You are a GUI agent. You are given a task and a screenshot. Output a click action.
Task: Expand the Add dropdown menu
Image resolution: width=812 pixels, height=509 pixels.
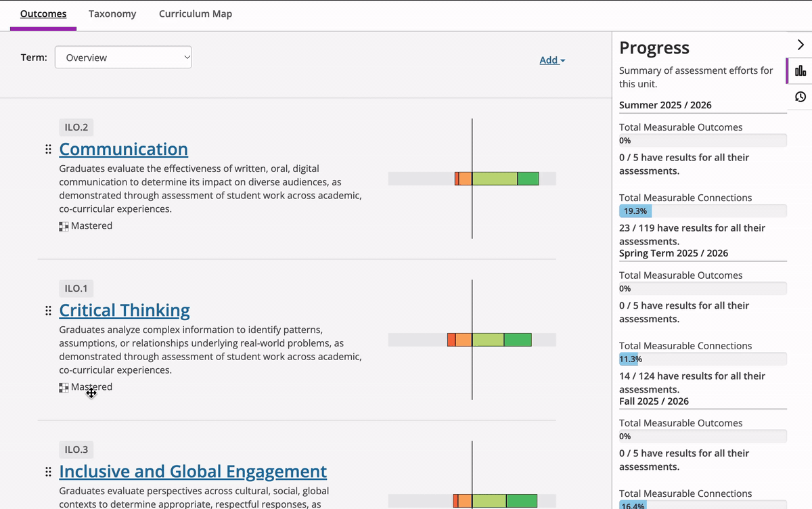(x=552, y=60)
